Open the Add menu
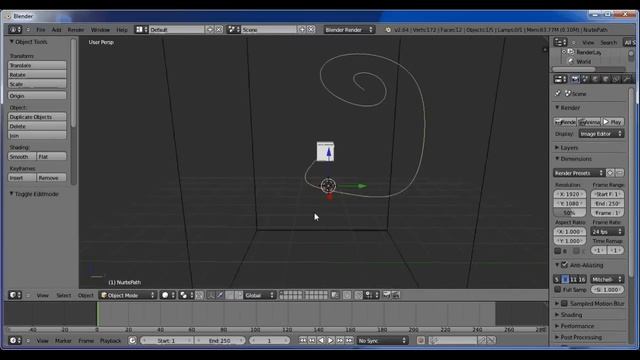The width and height of the screenshot is (640, 360). [x=56, y=29]
